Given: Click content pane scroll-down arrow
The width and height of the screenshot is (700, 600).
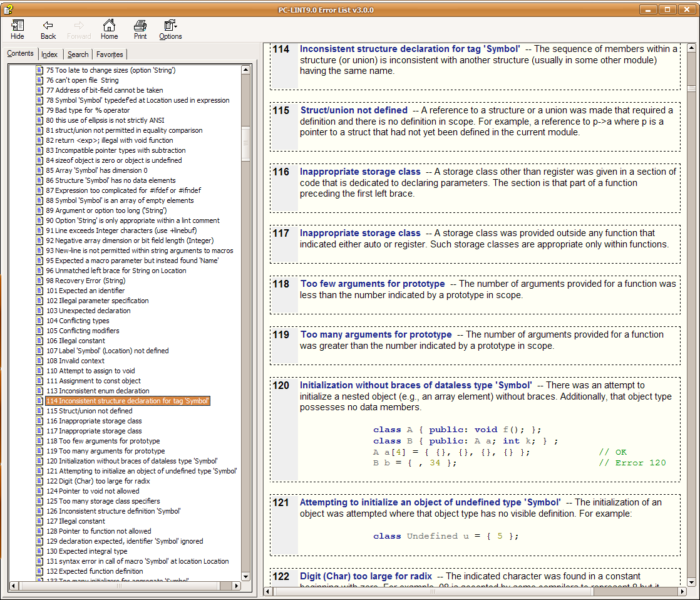Looking at the screenshot, I should (691, 582).
